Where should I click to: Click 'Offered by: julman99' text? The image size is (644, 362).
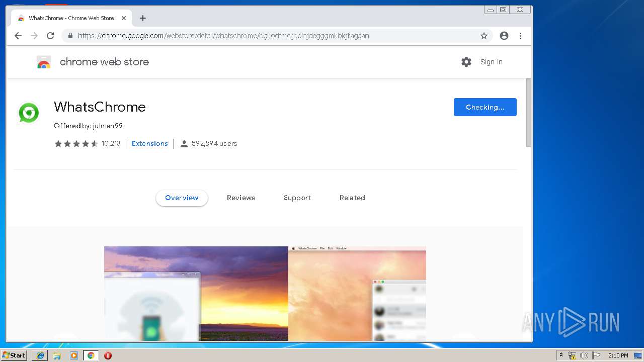tap(88, 126)
